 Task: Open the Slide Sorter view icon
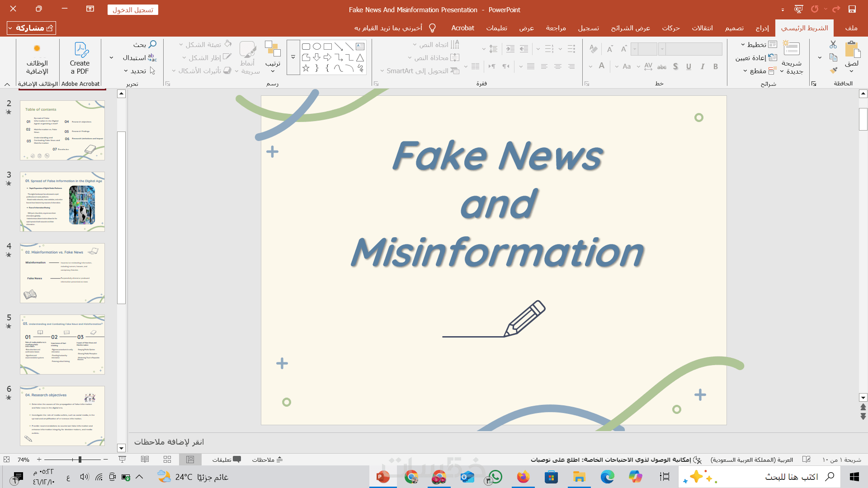click(167, 460)
